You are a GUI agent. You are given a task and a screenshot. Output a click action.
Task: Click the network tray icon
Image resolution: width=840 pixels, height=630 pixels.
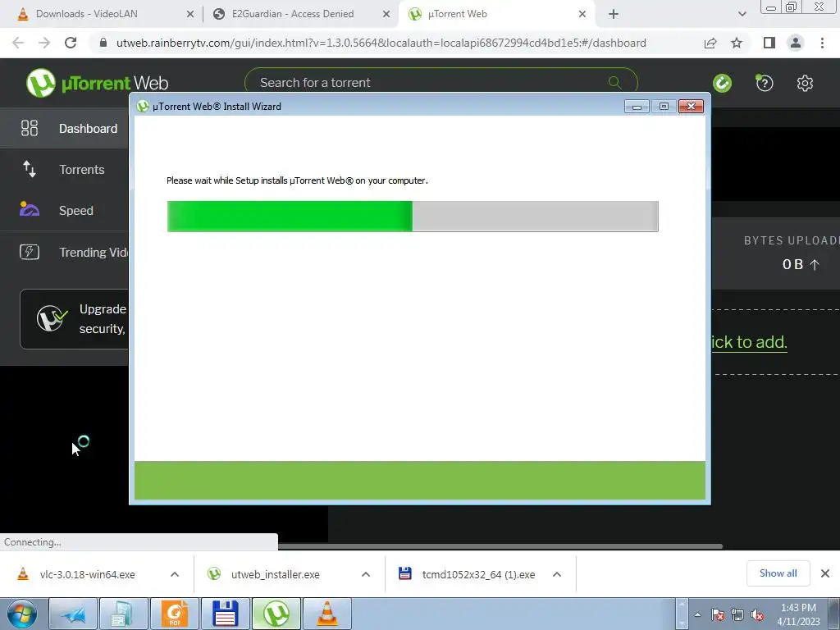(737, 615)
